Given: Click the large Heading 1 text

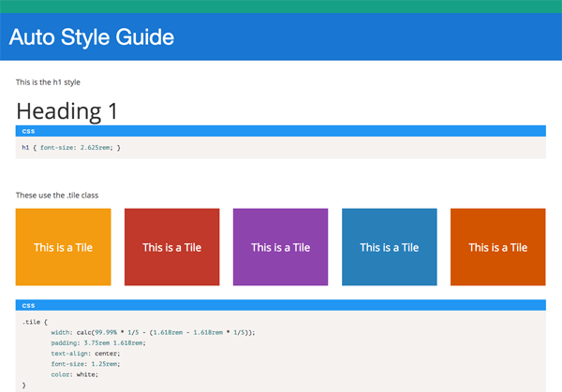Looking at the screenshot, I should [67, 110].
